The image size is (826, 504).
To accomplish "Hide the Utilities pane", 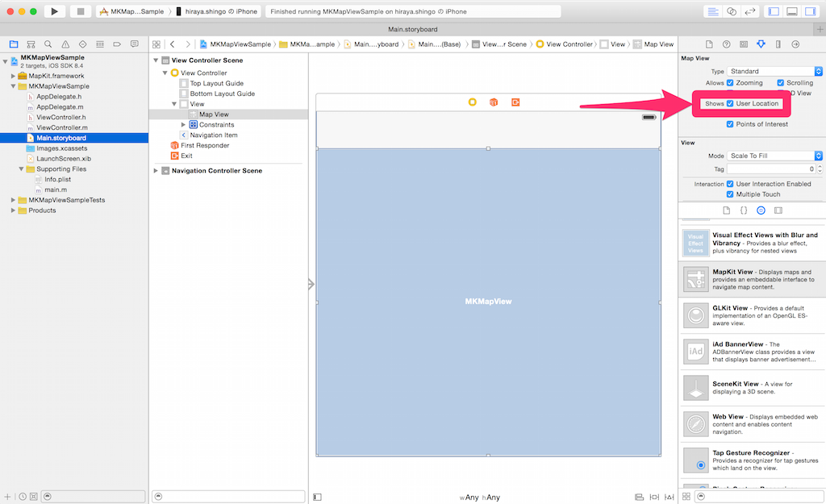I will pyautogui.click(x=810, y=11).
